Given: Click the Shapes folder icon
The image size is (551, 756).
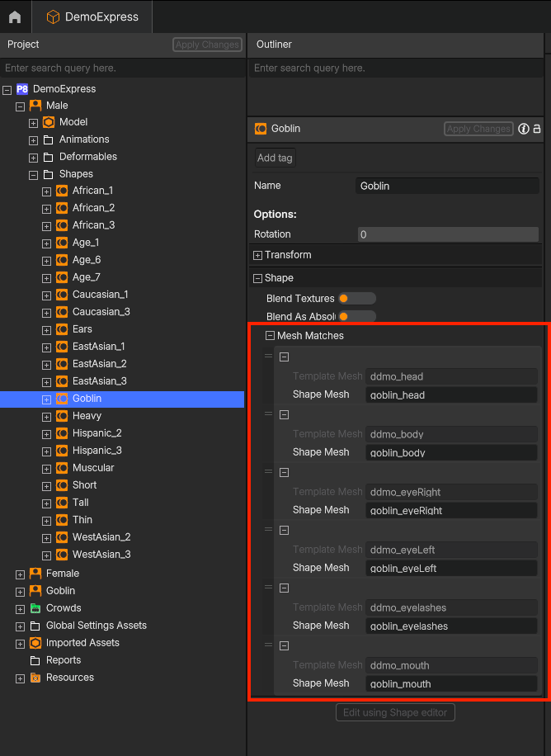Looking at the screenshot, I should 48,174.
